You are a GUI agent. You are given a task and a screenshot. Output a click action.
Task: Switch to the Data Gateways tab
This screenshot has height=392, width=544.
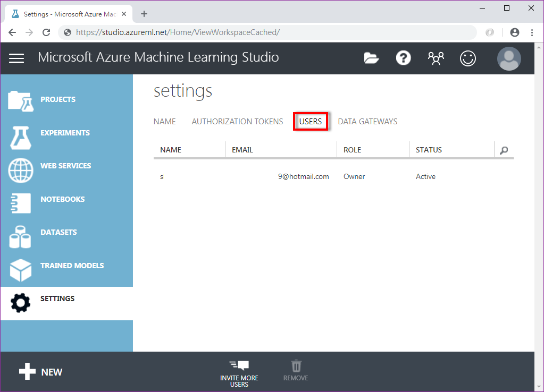click(368, 122)
